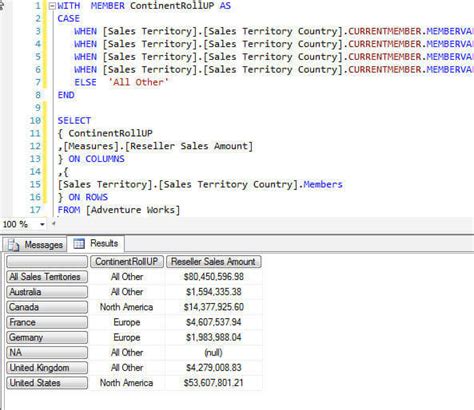Viewport: 474px width, 410px height.
Task: Click the 'All Other' string on line 7
Action: tap(138, 82)
